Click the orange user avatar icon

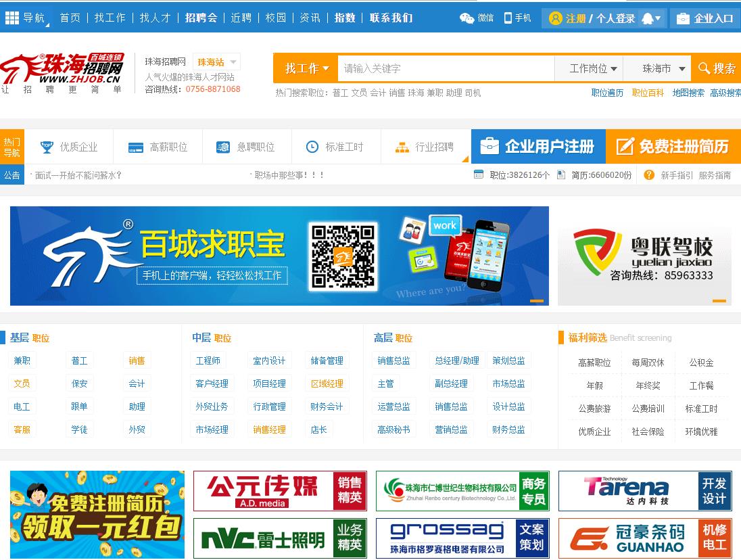(555, 18)
